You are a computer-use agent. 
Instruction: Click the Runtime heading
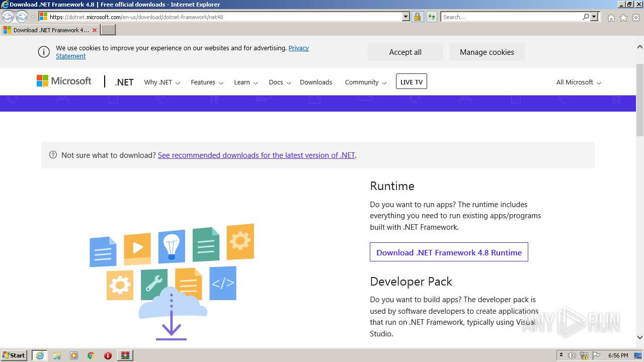coord(392,186)
